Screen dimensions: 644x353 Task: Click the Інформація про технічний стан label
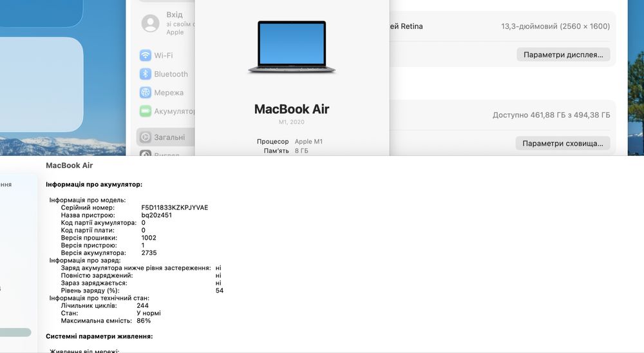click(99, 298)
